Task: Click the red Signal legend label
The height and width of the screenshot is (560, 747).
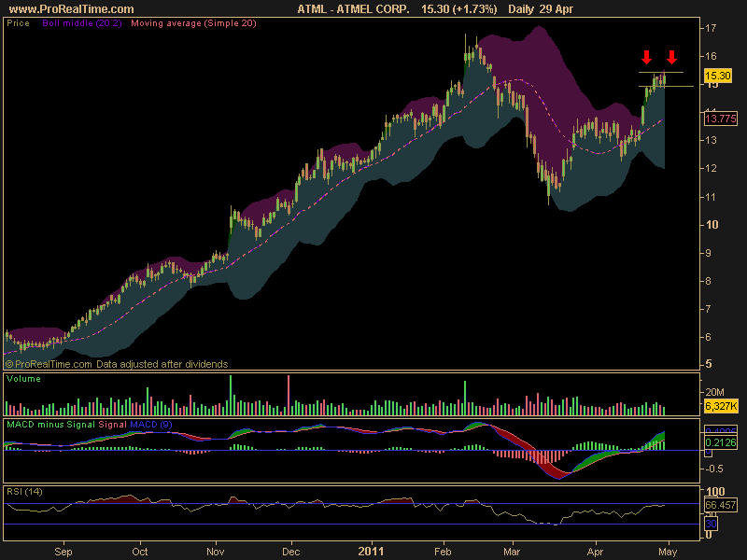Action: click(112, 425)
